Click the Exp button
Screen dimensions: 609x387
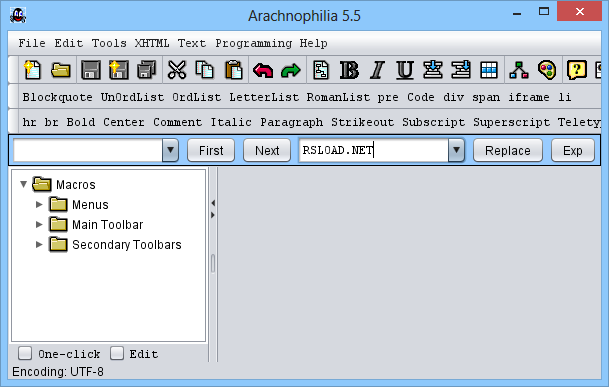[572, 150]
